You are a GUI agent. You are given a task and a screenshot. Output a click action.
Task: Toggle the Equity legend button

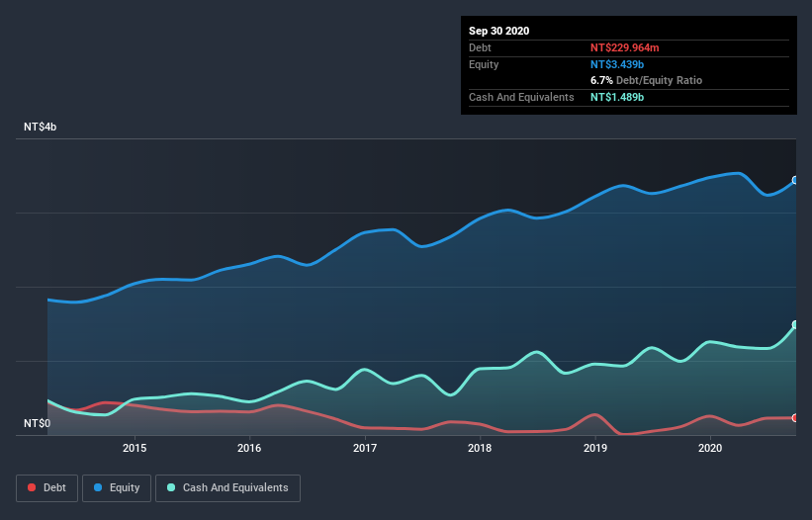pos(117,488)
